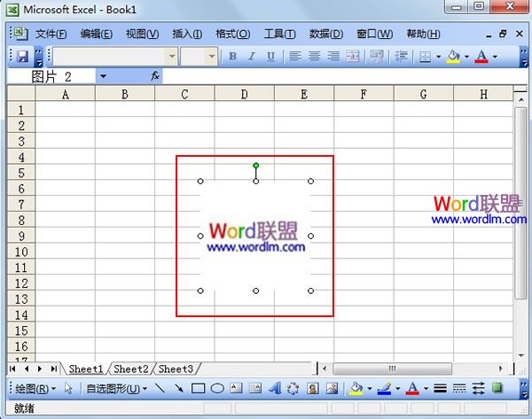This screenshot has width=532, height=419.
Task: Click the fx Insert Function button
Action: pyautogui.click(x=155, y=76)
